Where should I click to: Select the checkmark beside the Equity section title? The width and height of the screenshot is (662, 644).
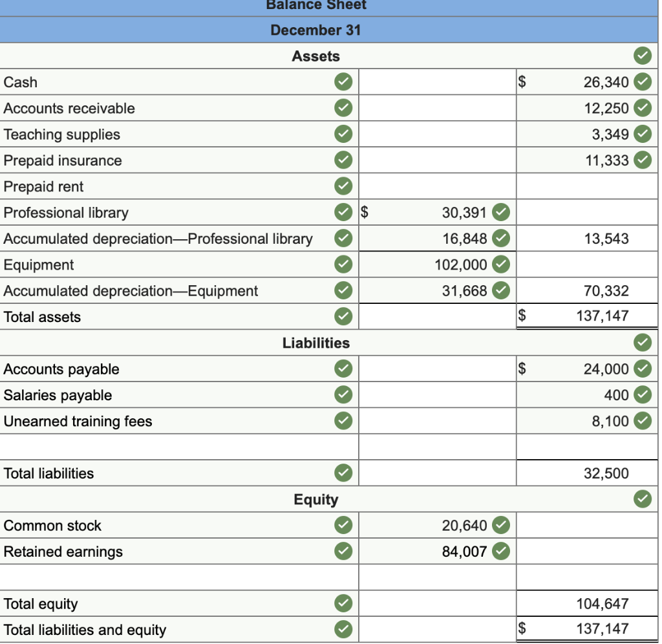[641, 499]
